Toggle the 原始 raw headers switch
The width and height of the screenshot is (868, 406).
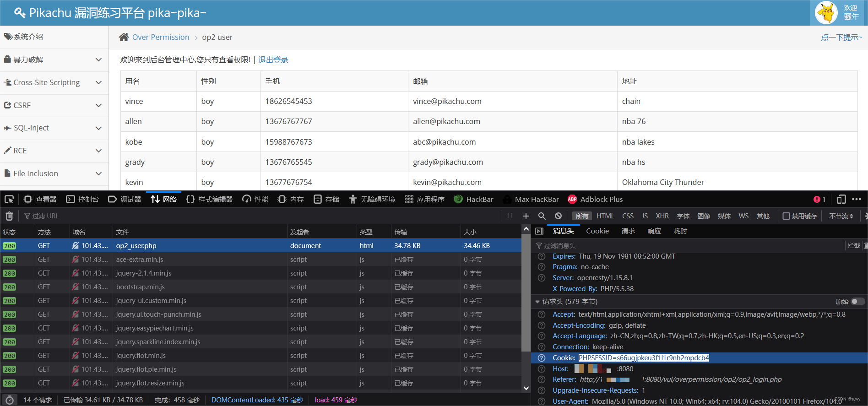[x=857, y=302]
